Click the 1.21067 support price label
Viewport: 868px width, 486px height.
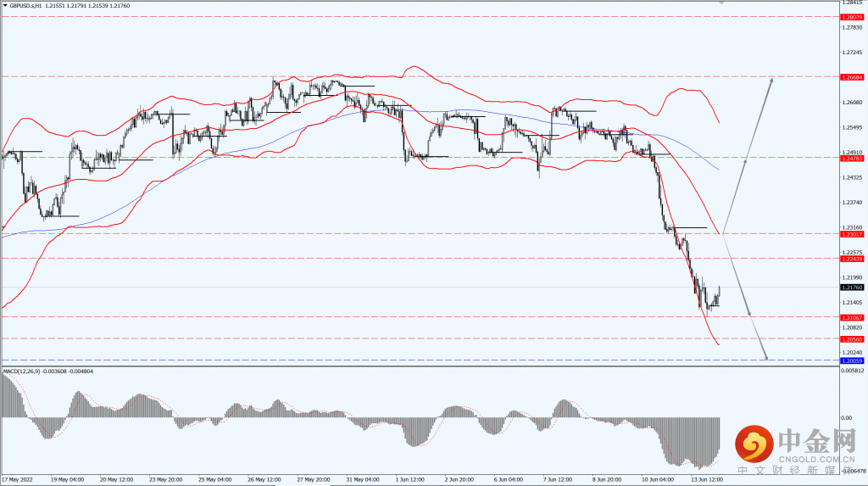pyautogui.click(x=852, y=317)
